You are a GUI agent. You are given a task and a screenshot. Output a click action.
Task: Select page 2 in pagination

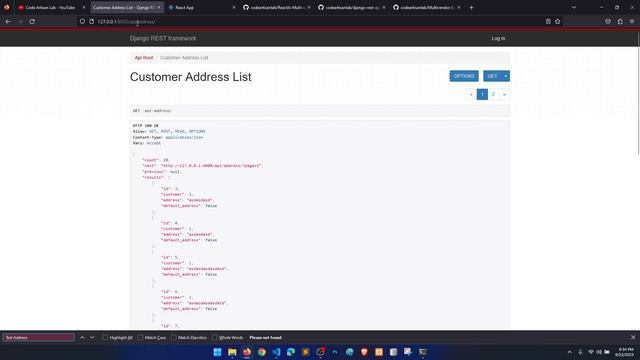point(493,94)
